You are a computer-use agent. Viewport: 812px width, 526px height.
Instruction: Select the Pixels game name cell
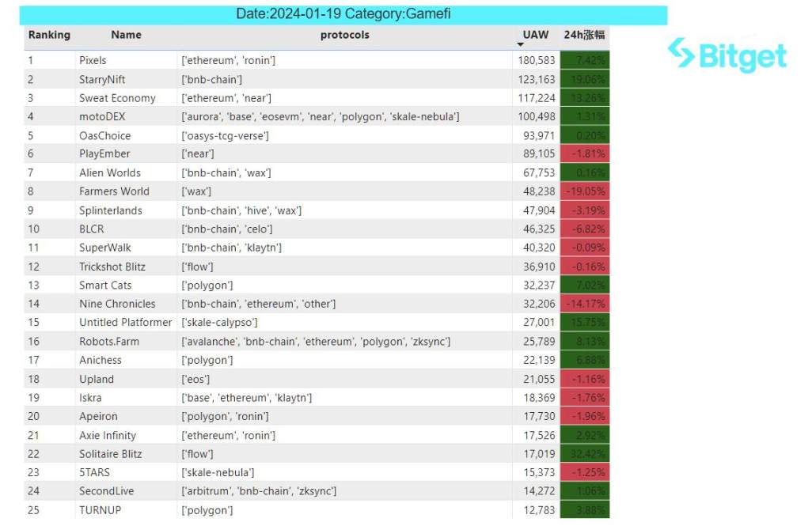pyautogui.click(x=93, y=61)
